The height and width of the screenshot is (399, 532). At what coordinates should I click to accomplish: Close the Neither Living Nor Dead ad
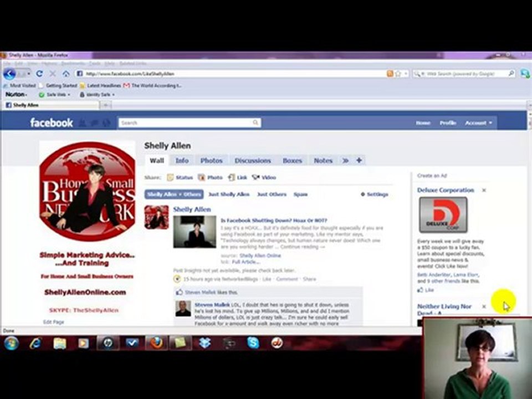click(x=484, y=306)
